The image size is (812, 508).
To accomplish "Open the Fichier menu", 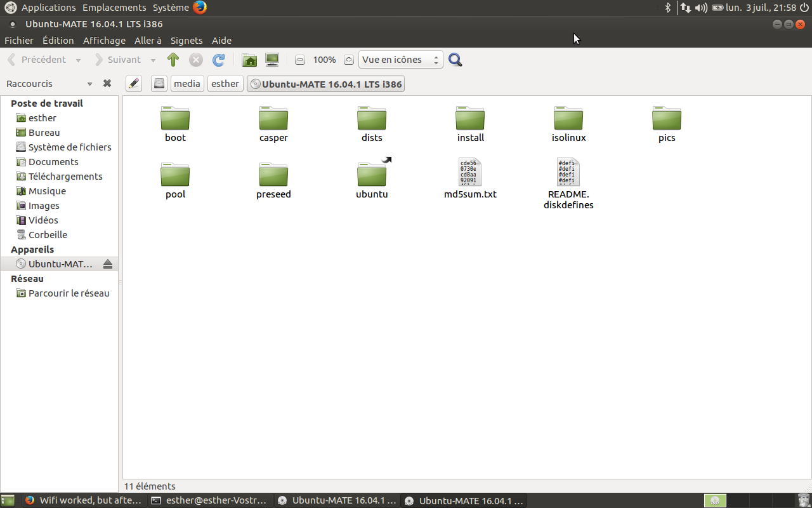I will pyautogui.click(x=19, y=40).
